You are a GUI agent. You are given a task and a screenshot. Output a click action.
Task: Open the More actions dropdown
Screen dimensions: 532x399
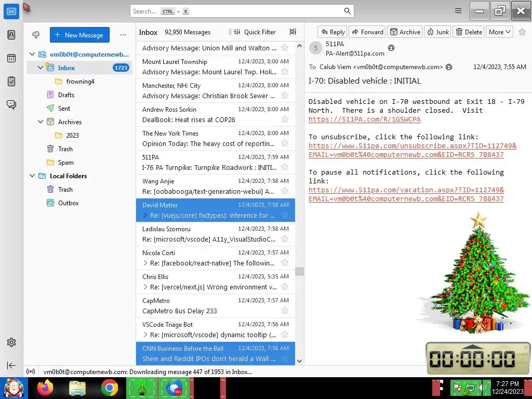[x=499, y=32]
